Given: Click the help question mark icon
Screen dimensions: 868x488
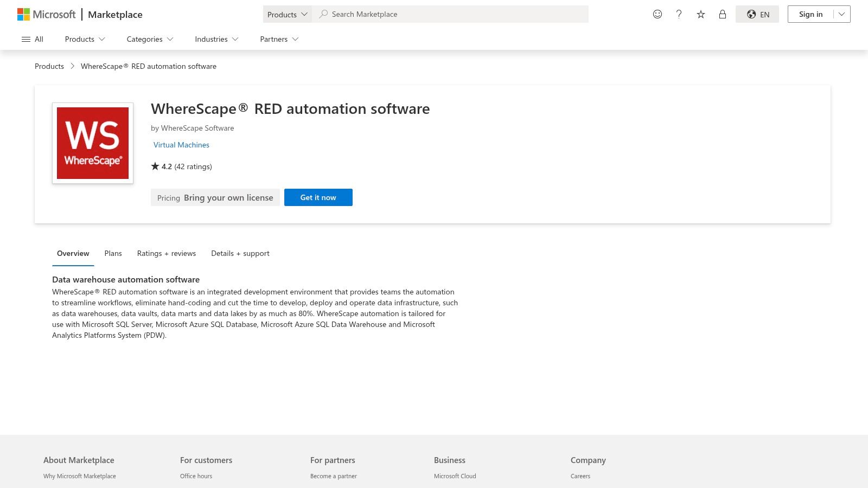Looking at the screenshot, I should [x=679, y=14].
